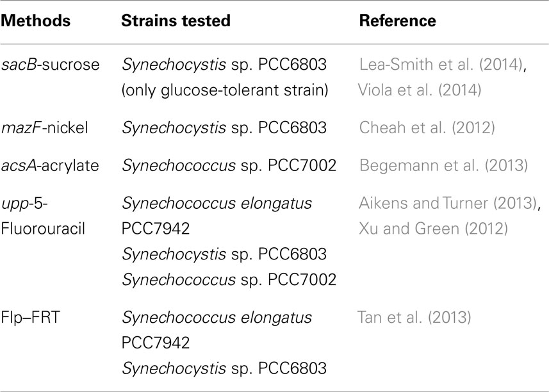Open the Lea-Smith et al. (2014) reference

(441, 65)
